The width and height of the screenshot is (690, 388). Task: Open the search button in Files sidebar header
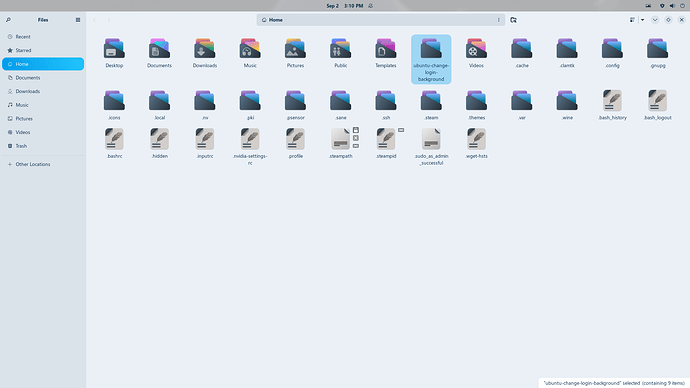click(8, 20)
